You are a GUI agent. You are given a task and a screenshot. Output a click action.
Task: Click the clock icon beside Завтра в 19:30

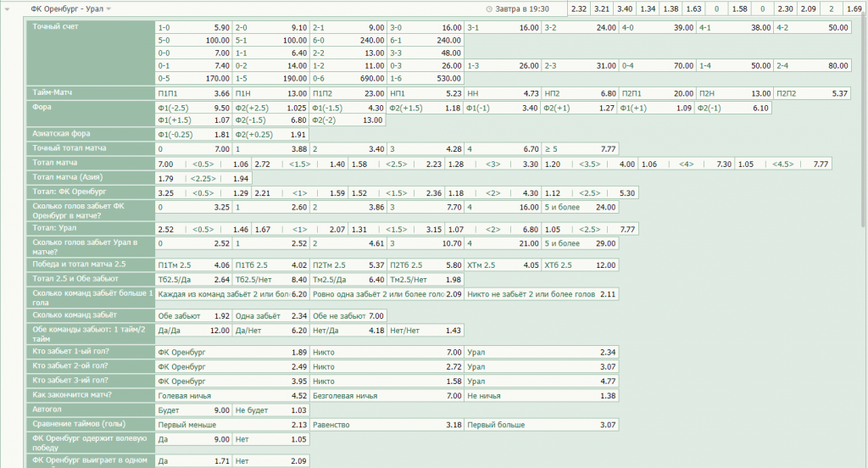click(489, 8)
